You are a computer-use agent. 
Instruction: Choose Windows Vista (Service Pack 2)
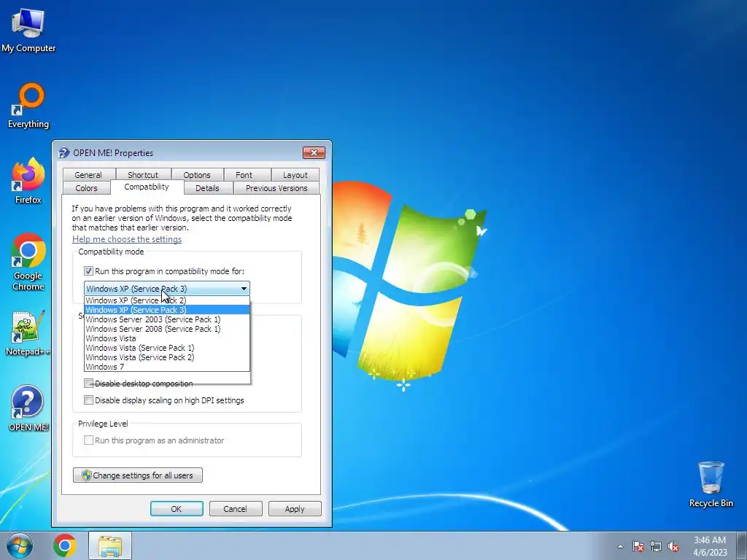click(167, 357)
